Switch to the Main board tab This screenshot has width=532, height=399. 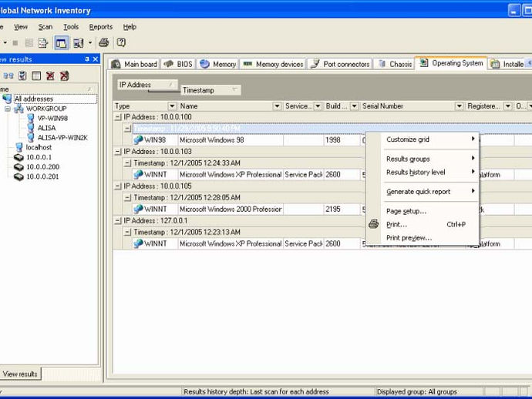pos(134,64)
